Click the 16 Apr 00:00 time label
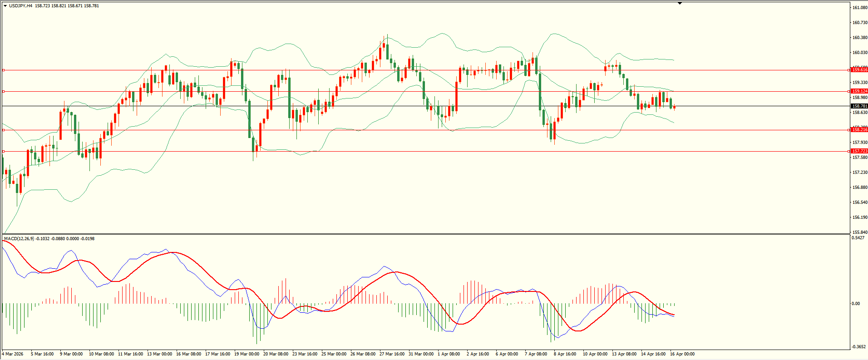Viewport: 868px width, 360px height. coord(682,354)
